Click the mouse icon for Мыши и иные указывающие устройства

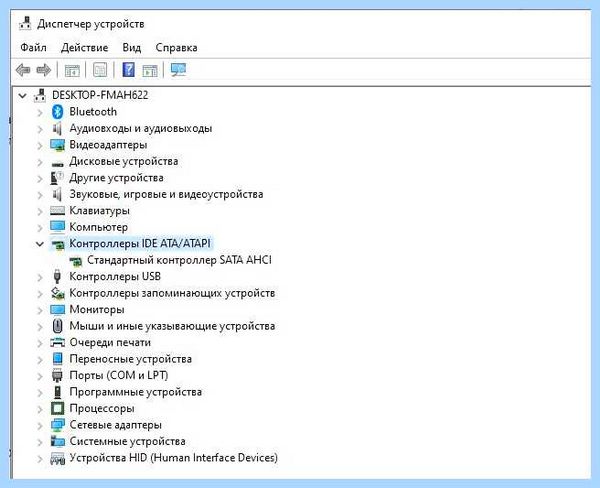click(x=57, y=326)
